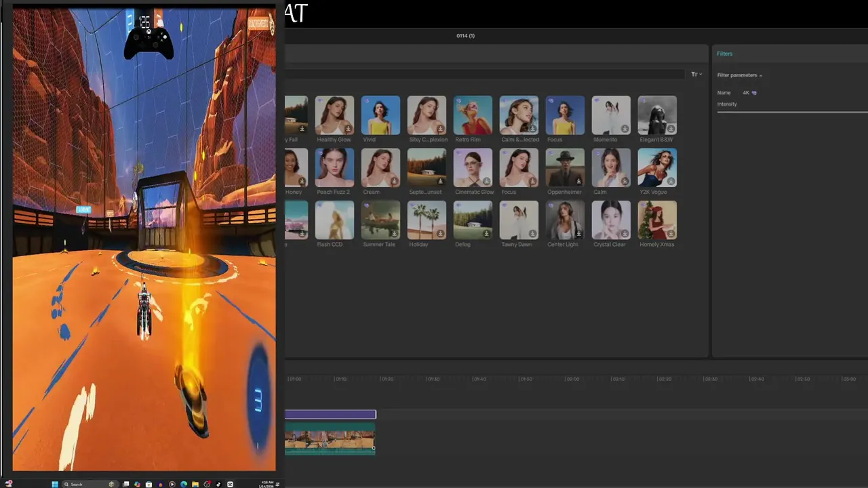Select the video clip on the timeline

point(330,439)
